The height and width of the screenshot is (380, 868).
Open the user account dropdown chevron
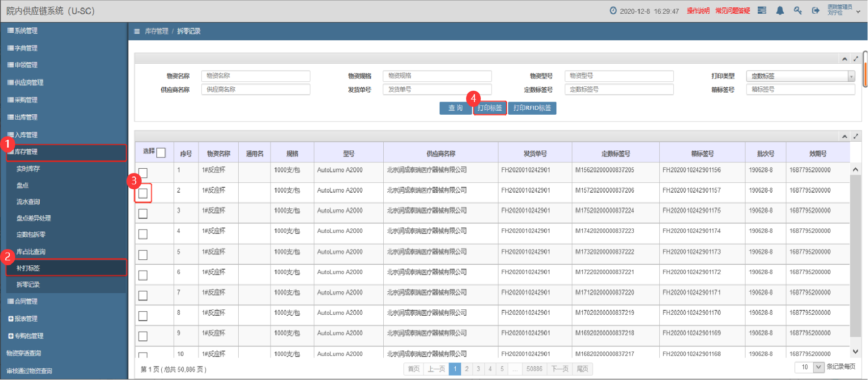[x=858, y=11]
